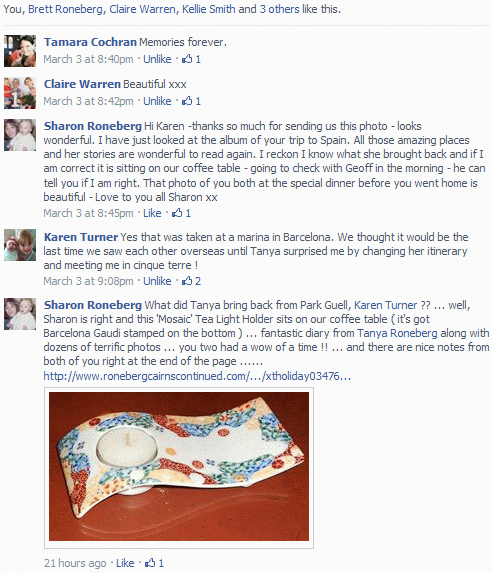Unlike Karen Turner's Barcelona comment
Viewport: 492px width, 573px height.
click(x=157, y=281)
